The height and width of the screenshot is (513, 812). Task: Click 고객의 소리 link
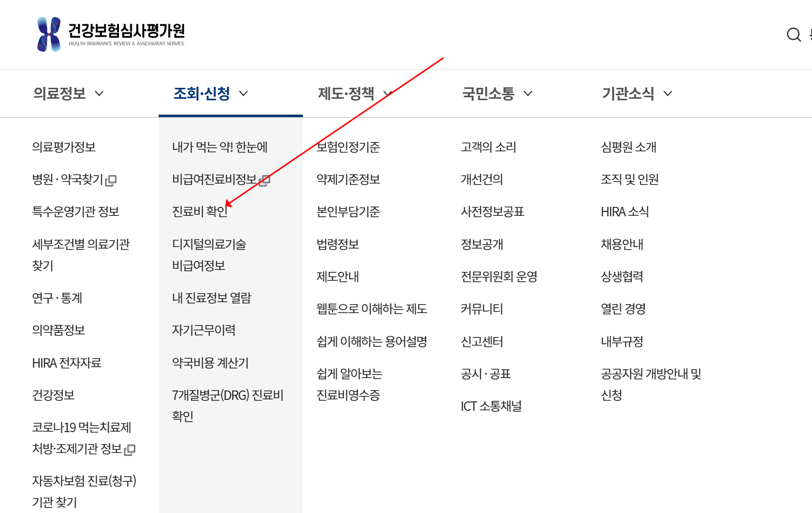click(488, 147)
